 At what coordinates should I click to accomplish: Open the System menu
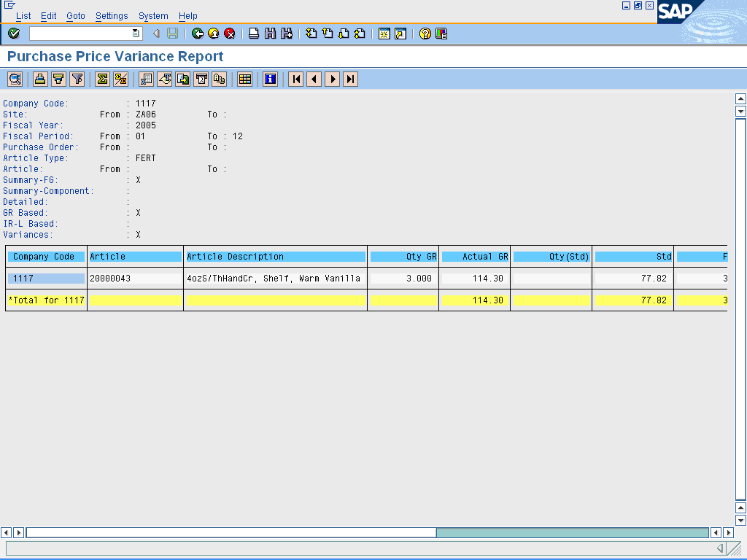tap(153, 16)
